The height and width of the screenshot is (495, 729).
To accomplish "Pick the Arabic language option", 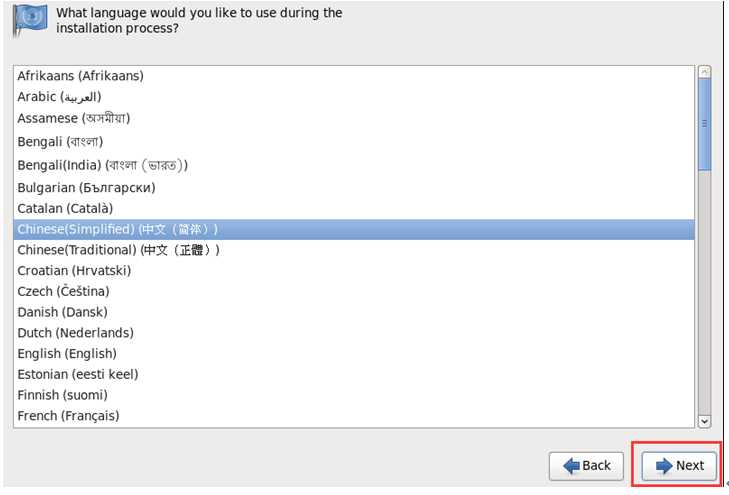I will click(354, 97).
